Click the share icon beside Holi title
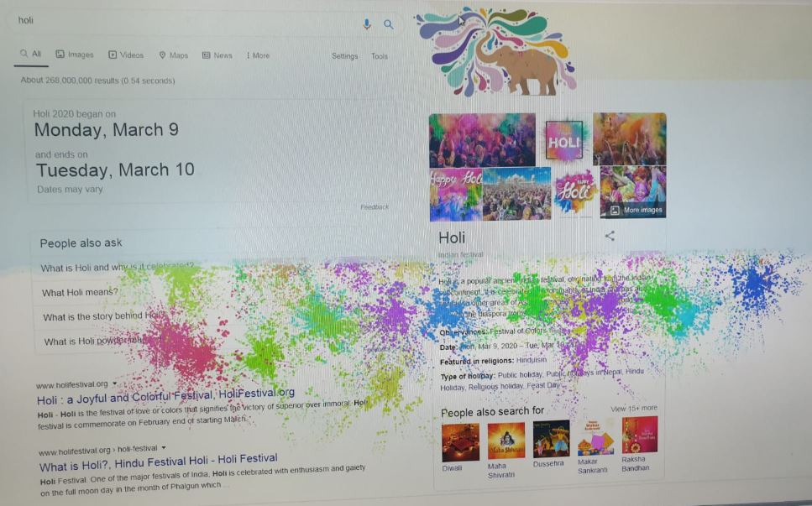 tap(610, 236)
